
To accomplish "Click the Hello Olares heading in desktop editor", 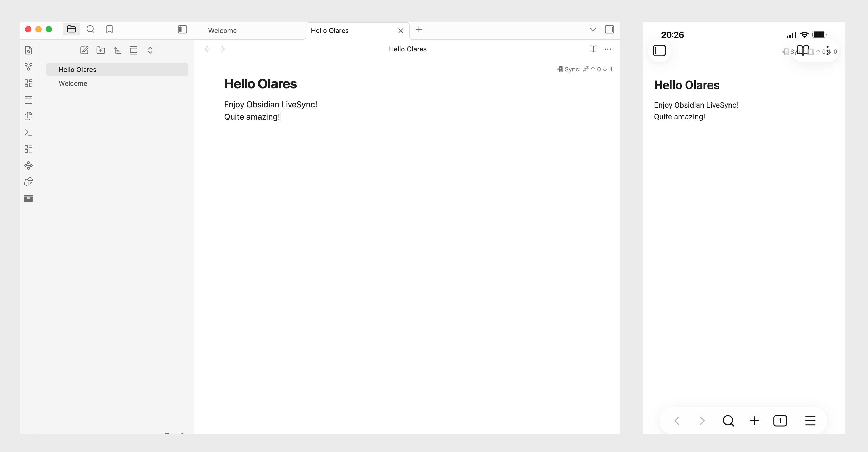I will pos(260,84).
